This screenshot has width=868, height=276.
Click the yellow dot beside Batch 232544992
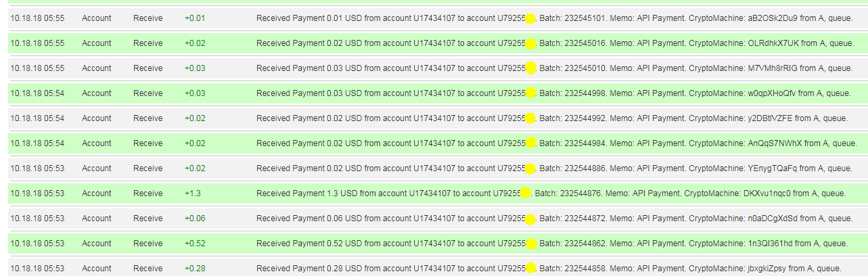tap(530, 119)
